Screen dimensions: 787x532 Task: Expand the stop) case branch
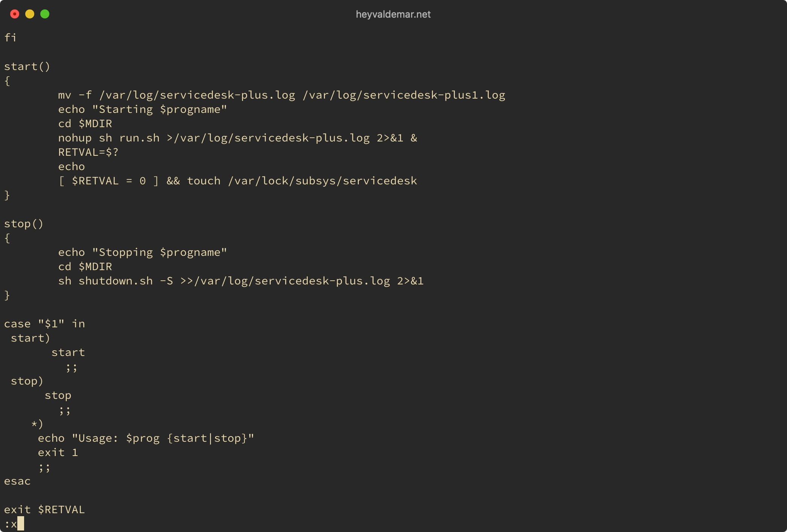pyautogui.click(x=27, y=381)
